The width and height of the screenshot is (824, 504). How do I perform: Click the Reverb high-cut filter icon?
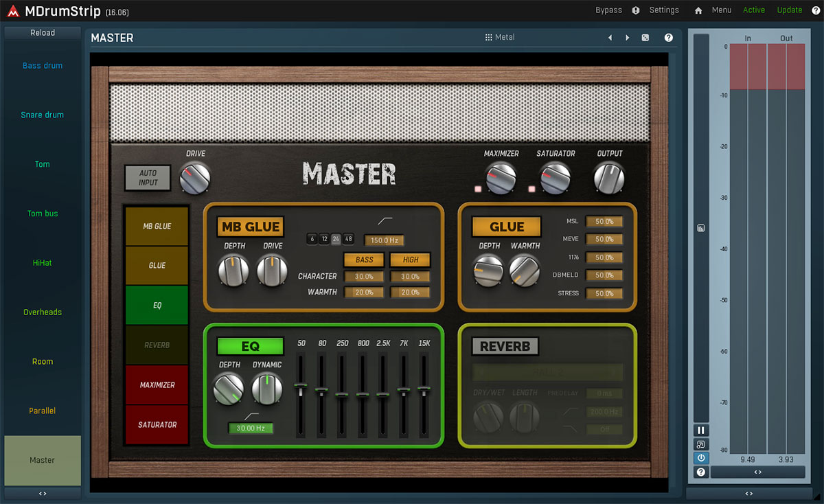pyautogui.click(x=571, y=429)
